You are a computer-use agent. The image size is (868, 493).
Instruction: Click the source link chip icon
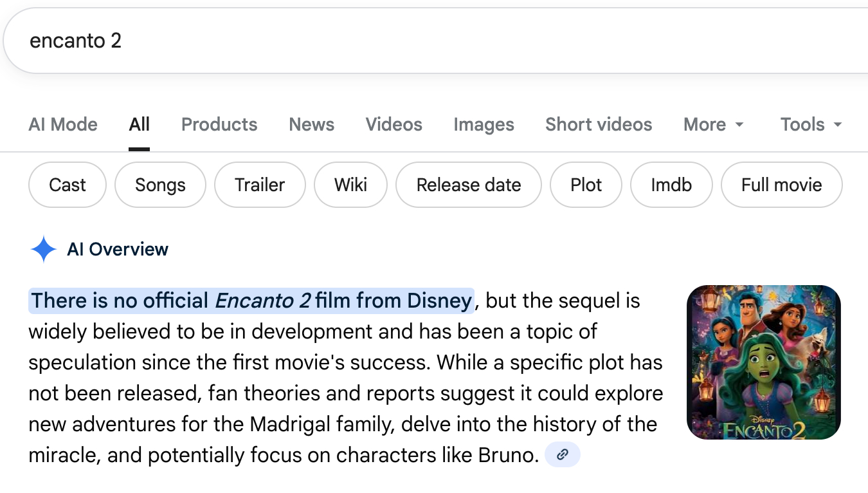[562, 455]
